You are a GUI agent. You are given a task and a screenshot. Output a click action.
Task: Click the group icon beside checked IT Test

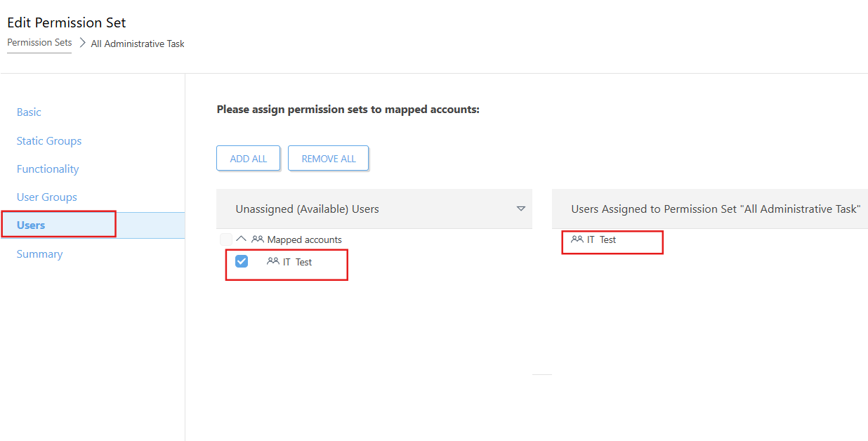[273, 261]
